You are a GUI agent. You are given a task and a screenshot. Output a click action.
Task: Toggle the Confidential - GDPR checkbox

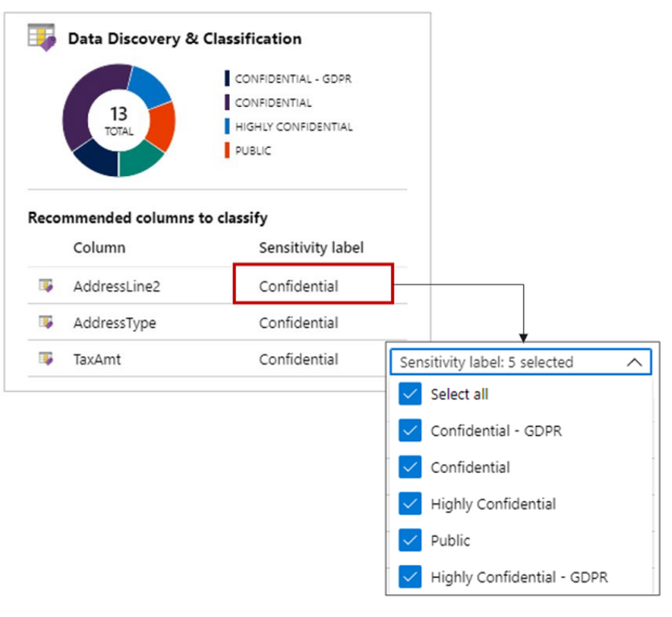410,430
